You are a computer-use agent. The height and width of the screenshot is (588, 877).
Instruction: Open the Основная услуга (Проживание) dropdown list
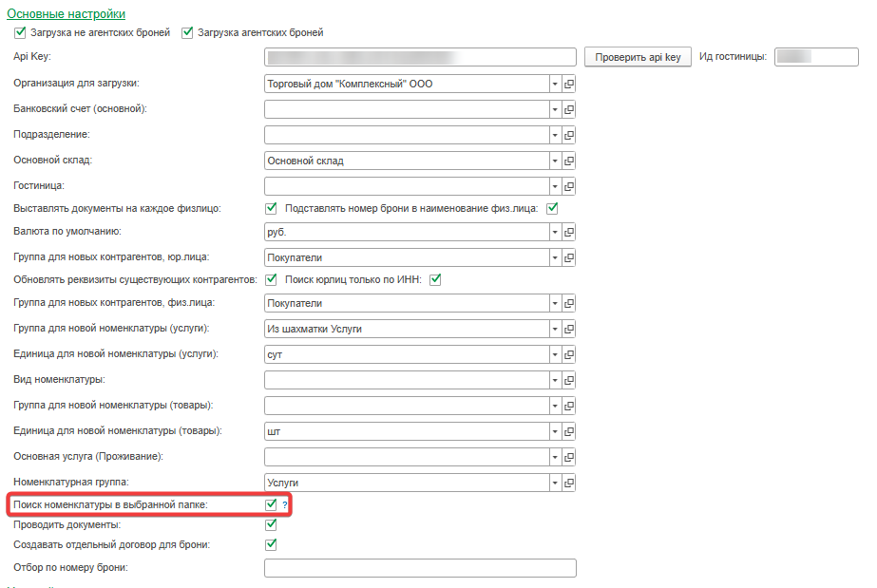(555, 457)
